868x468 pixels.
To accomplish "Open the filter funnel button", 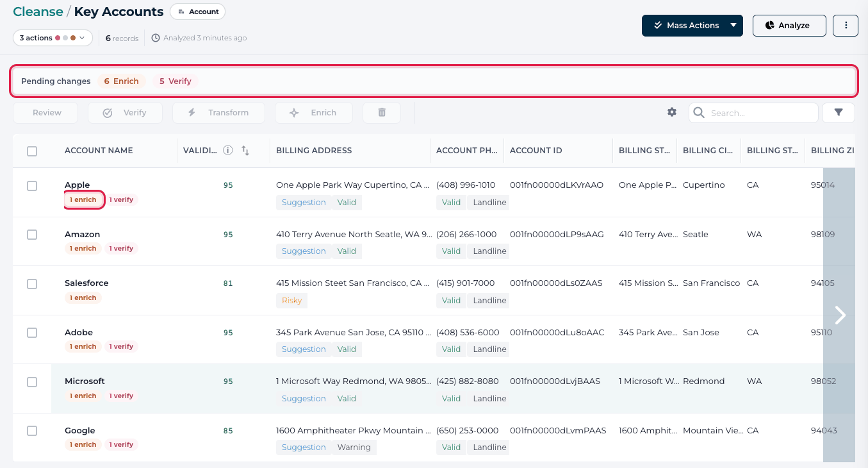I will pyautogui.click(x=839, y=112).
